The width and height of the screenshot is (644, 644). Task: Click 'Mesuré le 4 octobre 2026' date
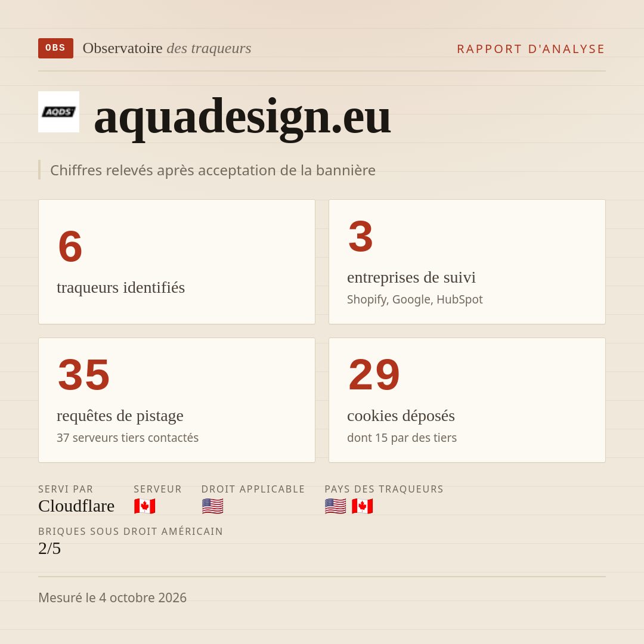[112, 597]
